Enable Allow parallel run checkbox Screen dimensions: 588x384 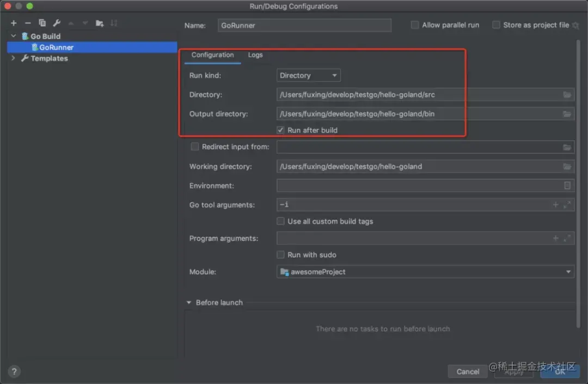point(415,25)
